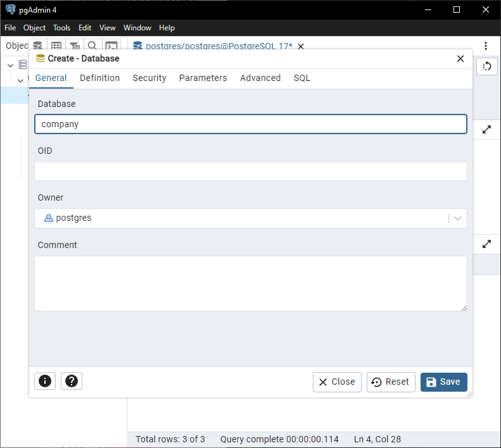Click the Reset button
This screenshot has width=501, height=448.
click(x=391, y=382)
